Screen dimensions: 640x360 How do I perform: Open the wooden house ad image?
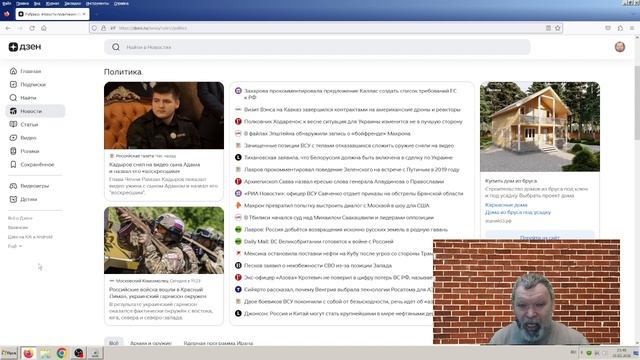(x=540, y=127)
